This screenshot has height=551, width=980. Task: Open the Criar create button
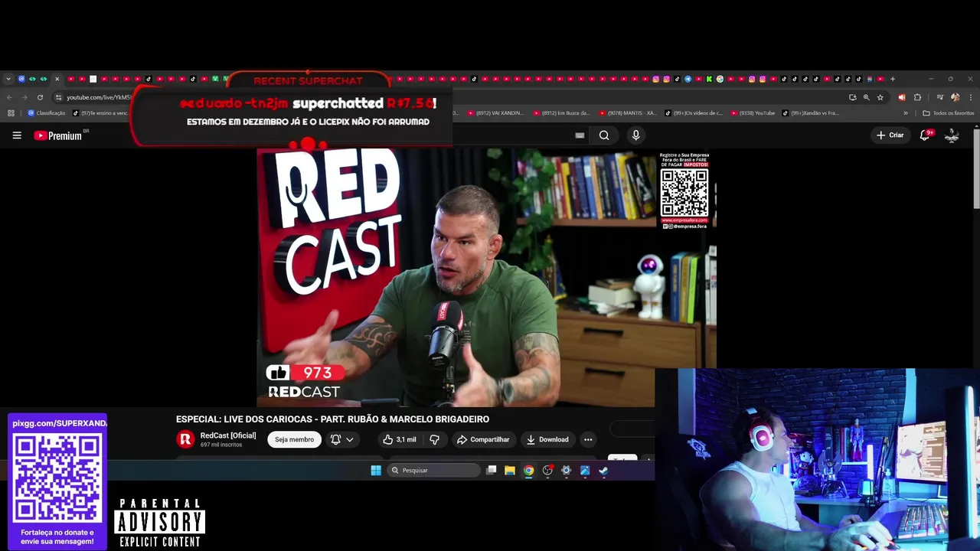point(890,135)
